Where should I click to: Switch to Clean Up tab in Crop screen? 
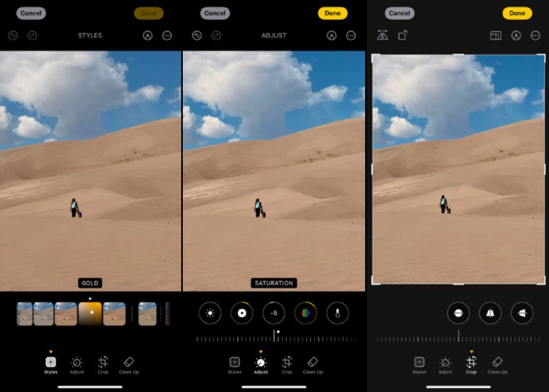pyautogui.click(x=497, y=365)
